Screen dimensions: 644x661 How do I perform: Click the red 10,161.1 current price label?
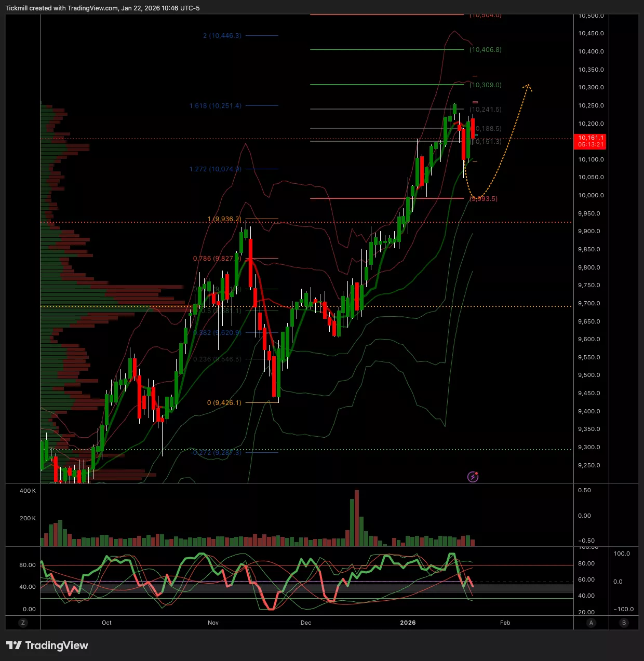[591, 141]
